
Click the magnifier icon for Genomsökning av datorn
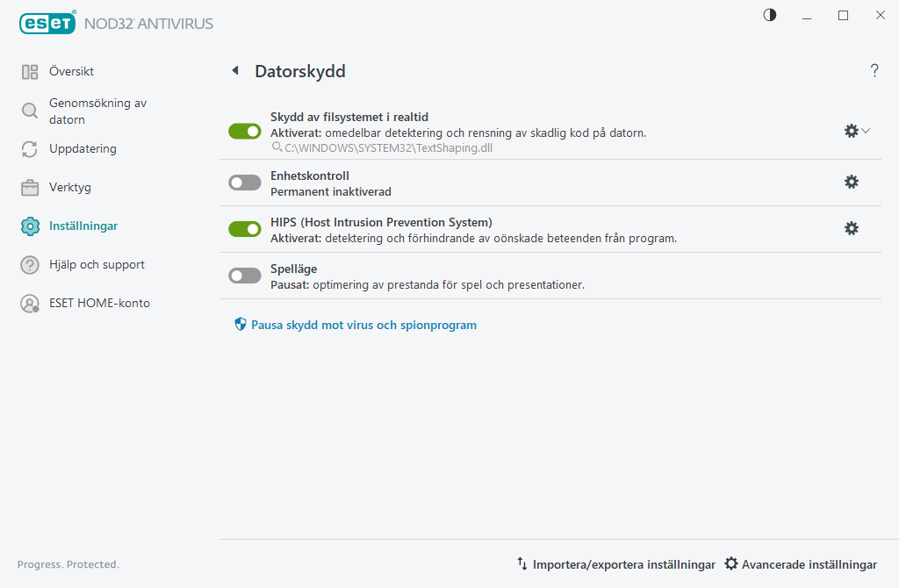(x=30, y=111)
